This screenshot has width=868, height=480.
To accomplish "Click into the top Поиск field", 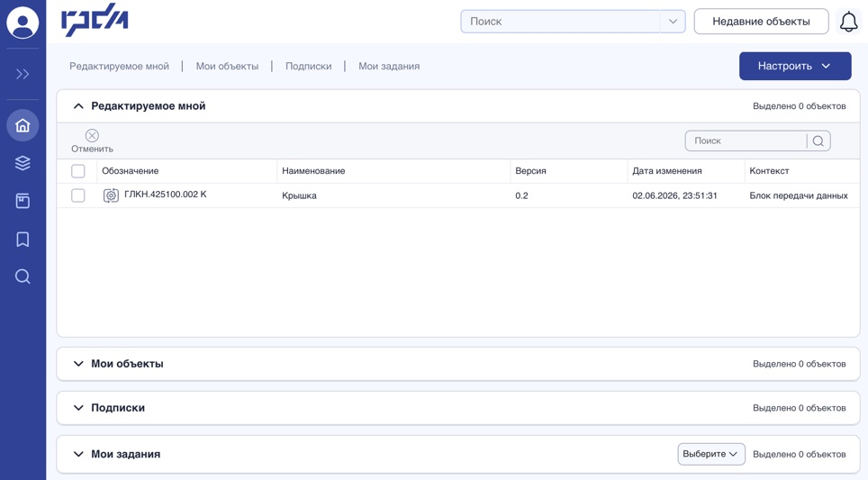I will 560,22.
